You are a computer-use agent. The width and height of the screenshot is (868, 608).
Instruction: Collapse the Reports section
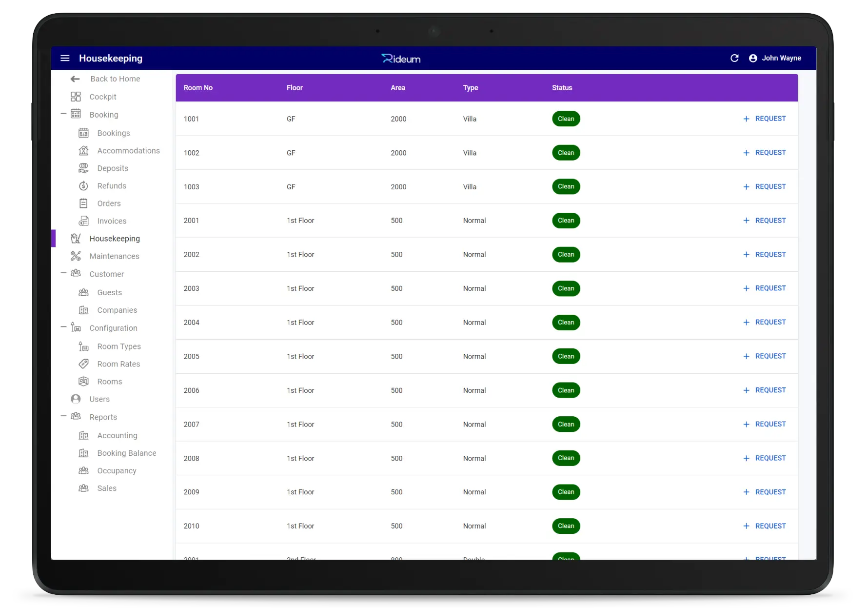pyautogui.click(x=63, y=416)
